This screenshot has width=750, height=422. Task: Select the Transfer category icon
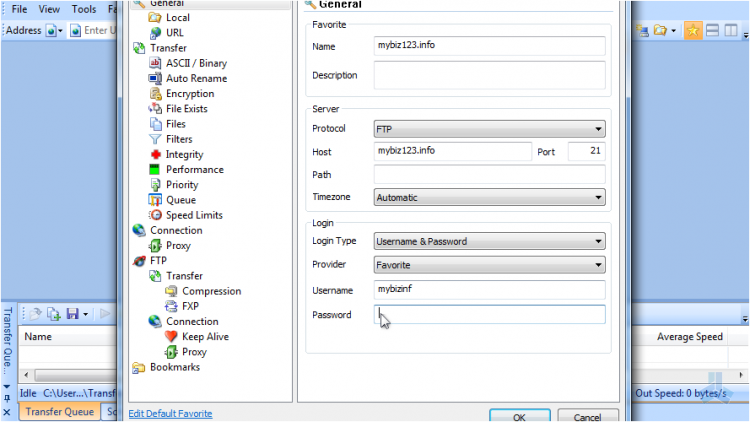[139, 48]
